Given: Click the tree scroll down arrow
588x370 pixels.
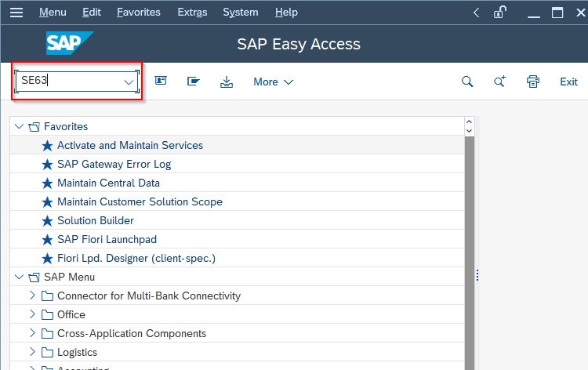Looking at the screenshot, I should click(469, 131).
